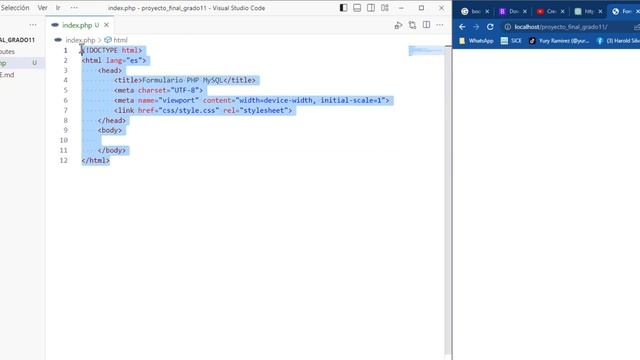Click the opening <body> tag line

click(110, 130)
